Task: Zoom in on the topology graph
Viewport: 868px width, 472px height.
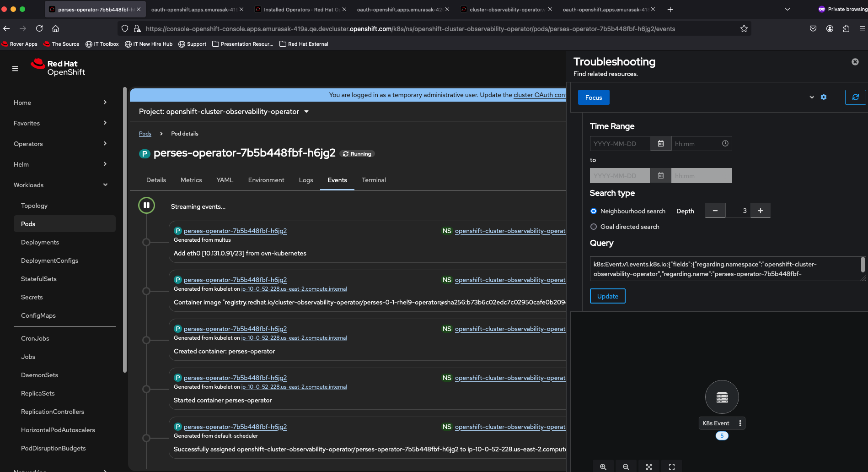Action: coord(603,467)
